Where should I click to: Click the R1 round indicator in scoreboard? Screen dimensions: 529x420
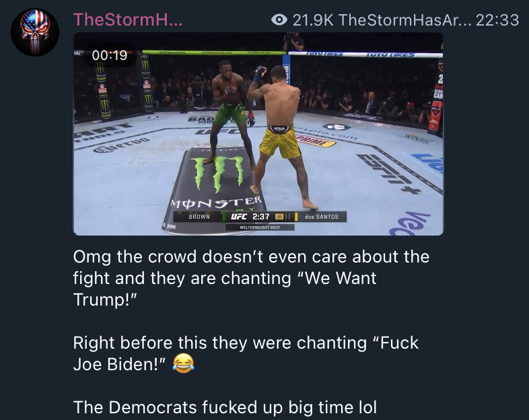tap(279, 217)
